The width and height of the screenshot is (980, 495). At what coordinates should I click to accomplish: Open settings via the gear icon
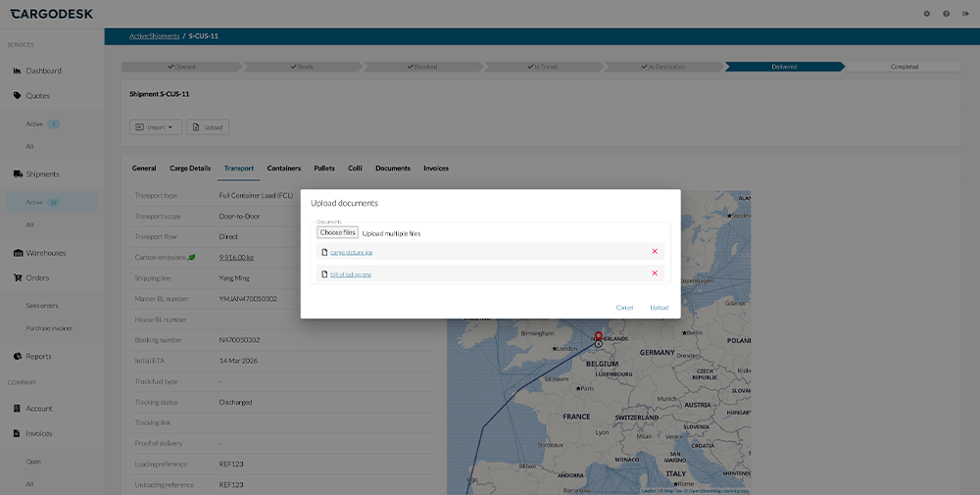pyautogui.click(x=927, y=14)
